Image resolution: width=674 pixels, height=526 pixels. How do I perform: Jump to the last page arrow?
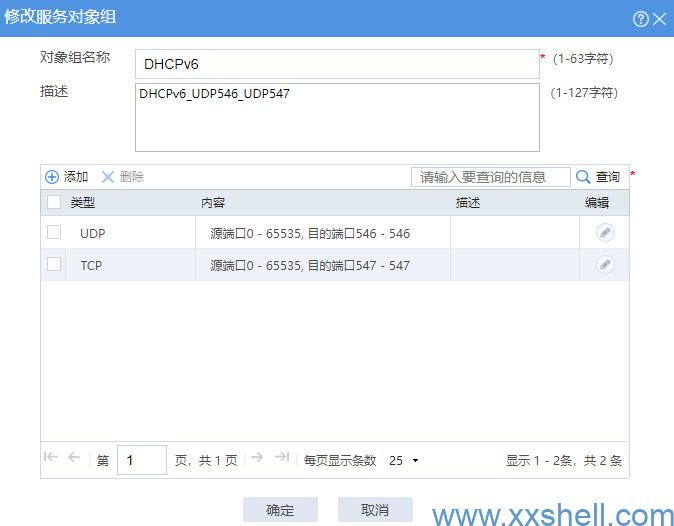point(282,457)
